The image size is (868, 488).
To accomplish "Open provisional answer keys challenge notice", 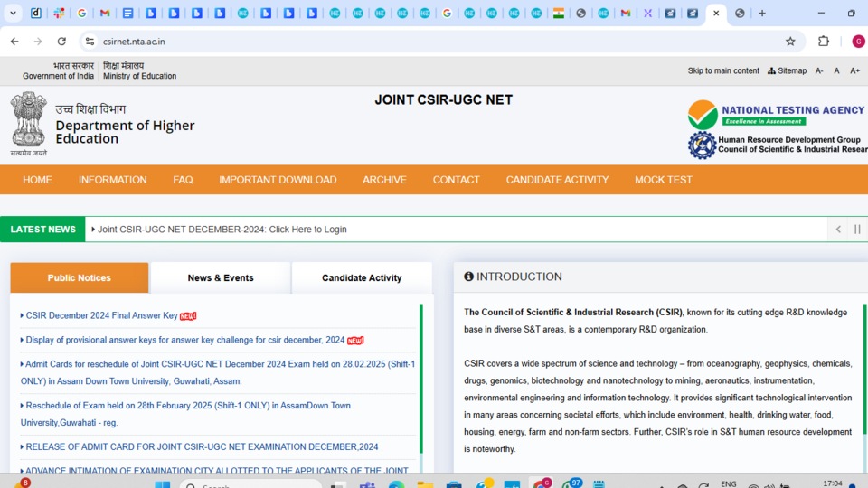I will pyautogui.click(x=184, y=340).
